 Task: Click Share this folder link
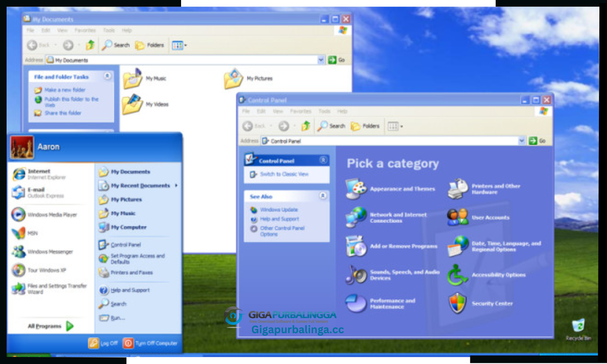point(63,113)
